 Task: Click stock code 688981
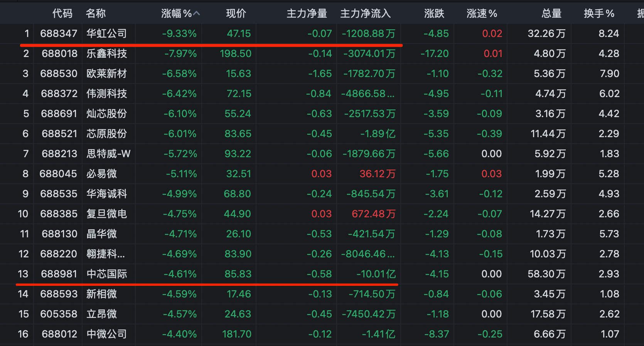59,274
